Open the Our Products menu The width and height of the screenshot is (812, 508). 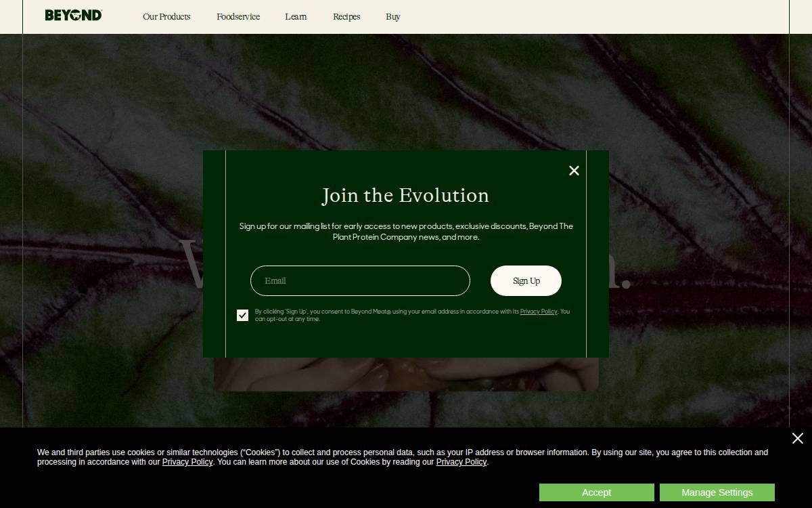(166, 16)
